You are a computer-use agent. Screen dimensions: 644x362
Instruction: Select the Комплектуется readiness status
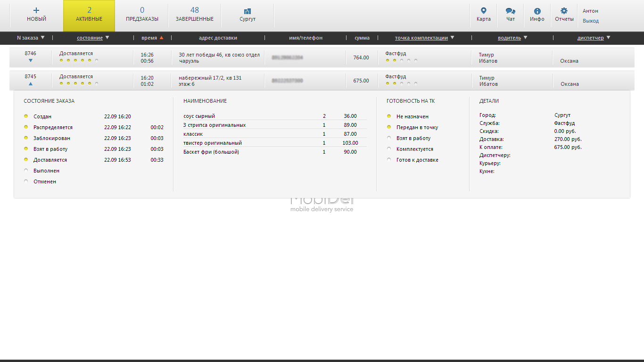coord(389,148)
